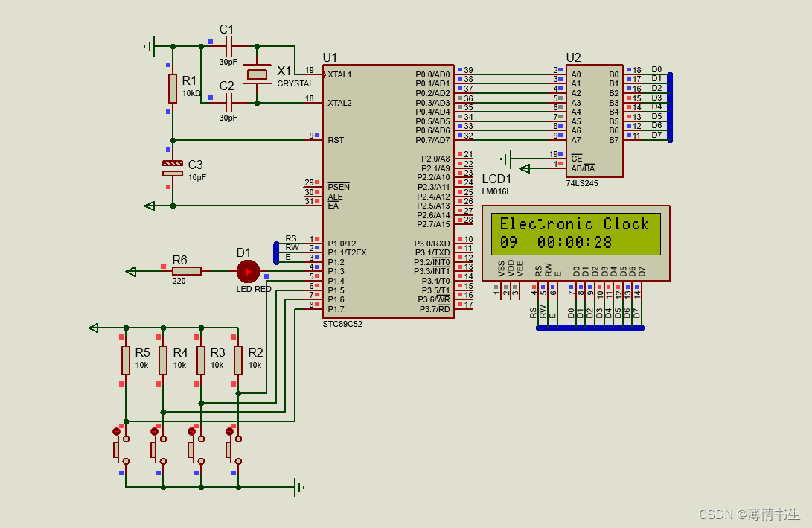Select pull-up resistor R5 symbol
Viewport: 812px width, 528px height.
click(126, 360)
